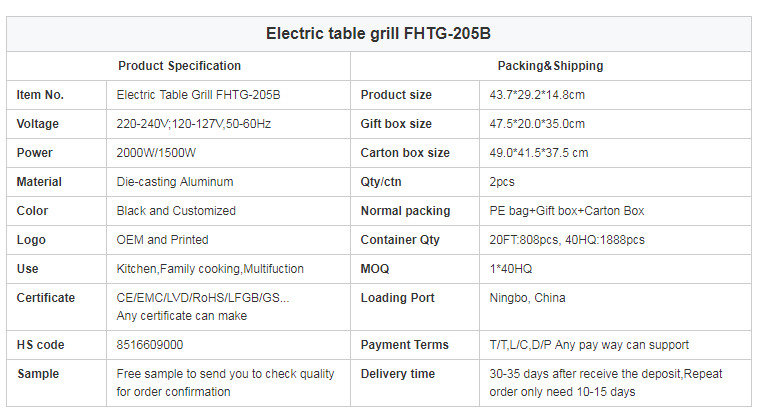Click the Electric table grill FHTG-205B title
The image size is (758, 412).
[378, 33]
